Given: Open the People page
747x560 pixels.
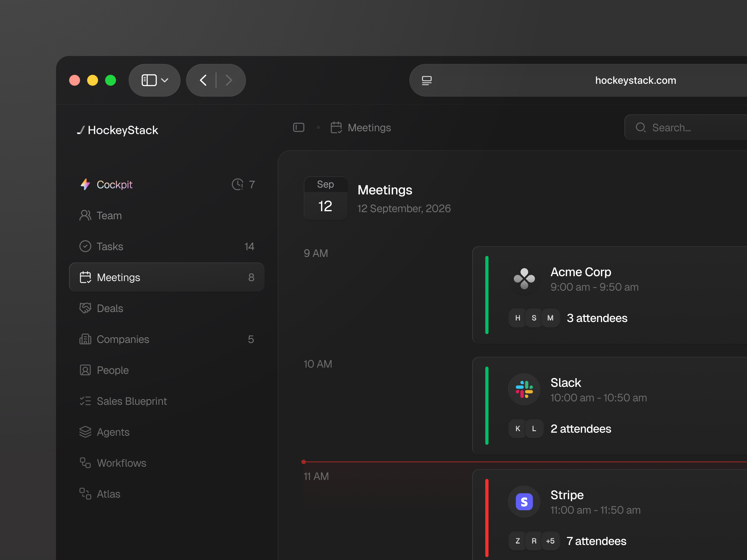Looking at the screenshot, I should click(166, 370).
